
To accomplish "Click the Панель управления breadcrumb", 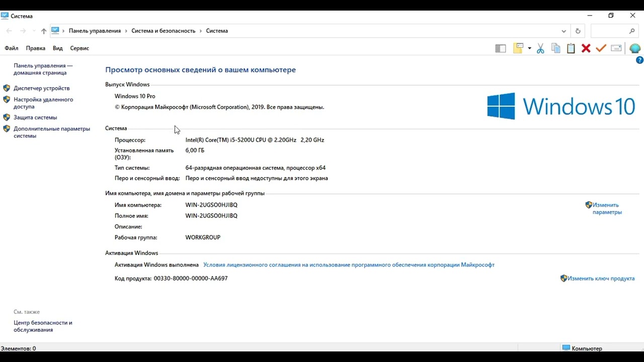I will pyautogui.click(x=95, y=31).
